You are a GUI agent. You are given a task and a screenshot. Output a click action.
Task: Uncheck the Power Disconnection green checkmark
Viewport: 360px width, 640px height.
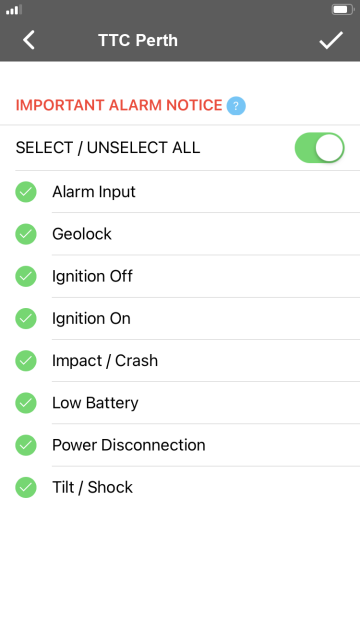(26, 445)
